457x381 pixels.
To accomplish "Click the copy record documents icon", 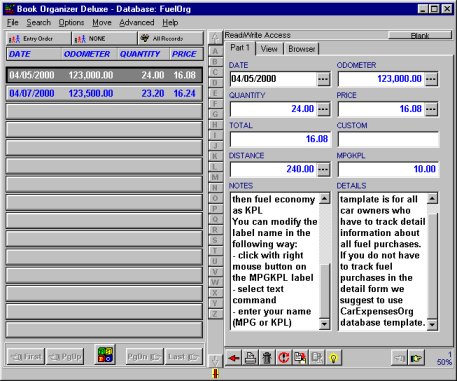I will click(x=300, y=358).
